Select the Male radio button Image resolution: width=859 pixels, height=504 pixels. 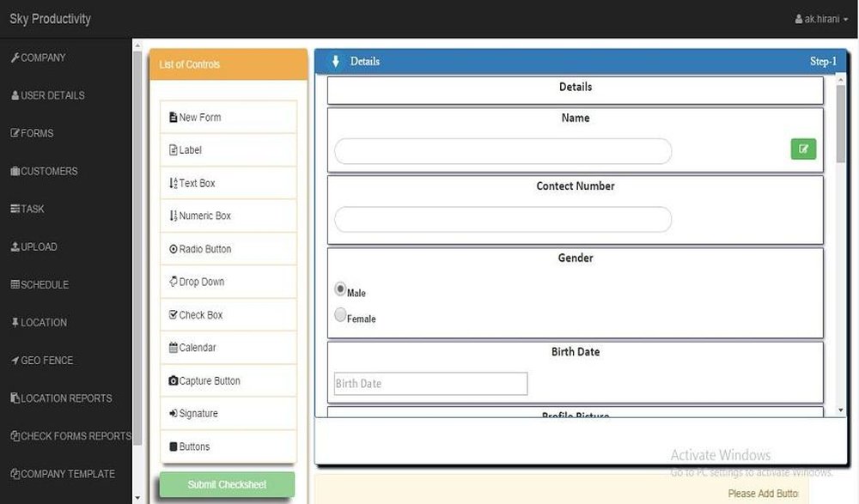pyautogui.click(x=340, y=288)
